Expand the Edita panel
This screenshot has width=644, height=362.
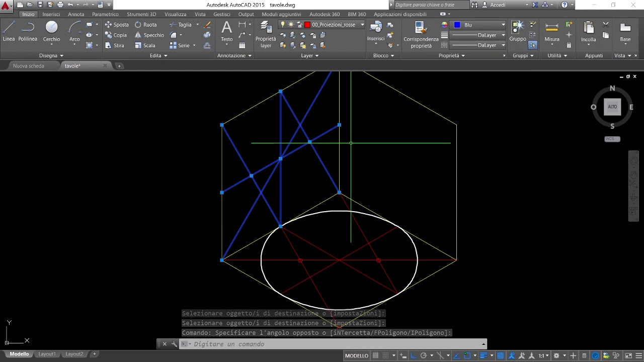coord(158,55)
